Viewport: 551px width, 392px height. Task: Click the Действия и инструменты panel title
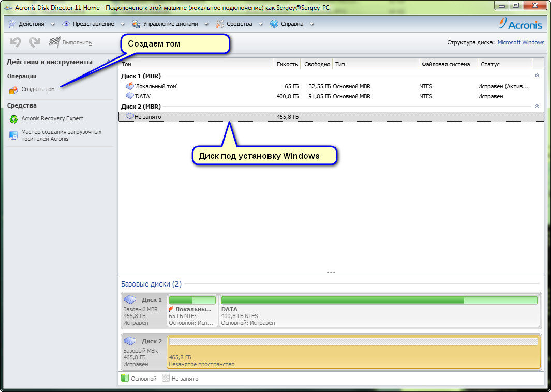pos(50,62)
